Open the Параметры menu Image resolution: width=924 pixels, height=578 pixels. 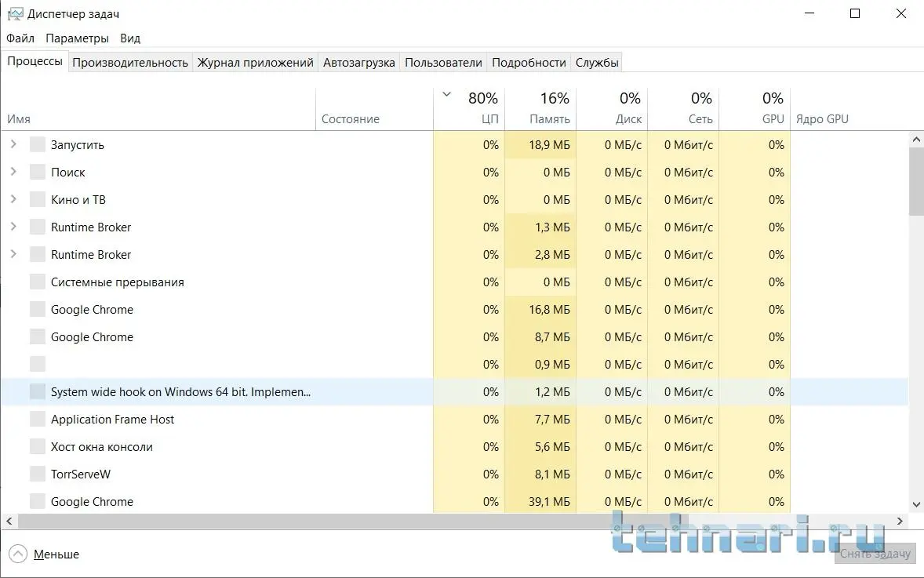[x=77, y=38]
